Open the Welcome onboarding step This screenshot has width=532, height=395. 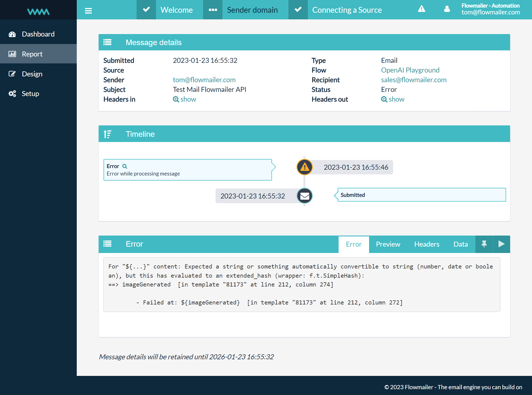point(177,10)
